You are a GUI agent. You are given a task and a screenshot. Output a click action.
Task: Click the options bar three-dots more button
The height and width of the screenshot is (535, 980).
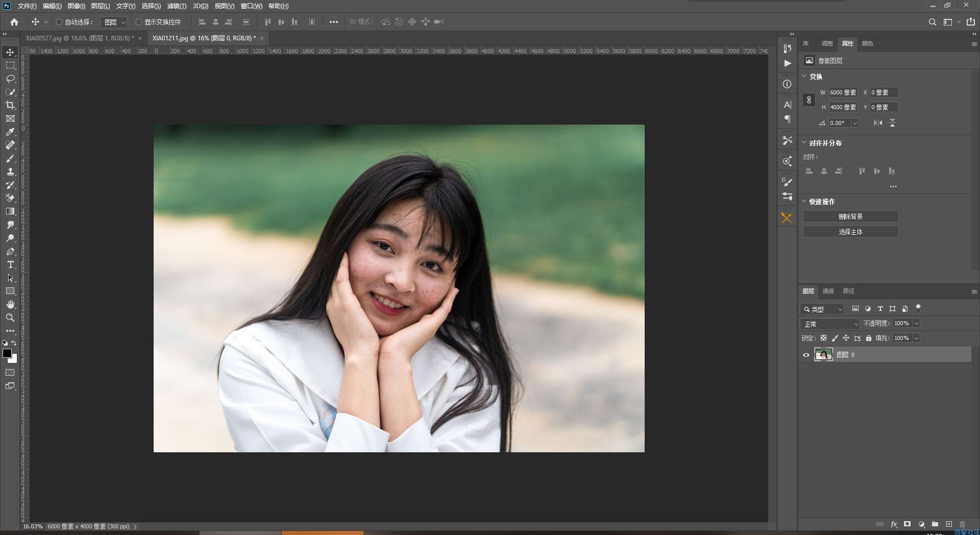pyautogui.click(x=333, y=22)
